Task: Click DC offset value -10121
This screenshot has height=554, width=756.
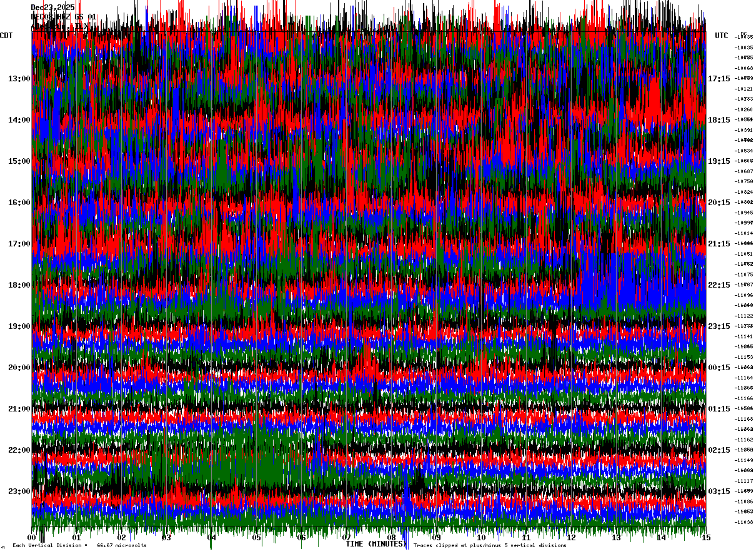Action: click(744, 89)
